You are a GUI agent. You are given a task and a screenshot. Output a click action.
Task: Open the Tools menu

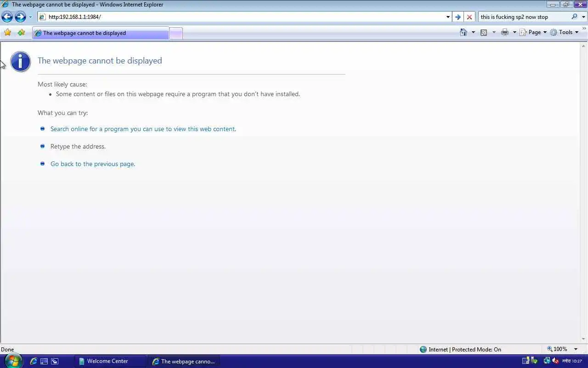click(564, 32)
